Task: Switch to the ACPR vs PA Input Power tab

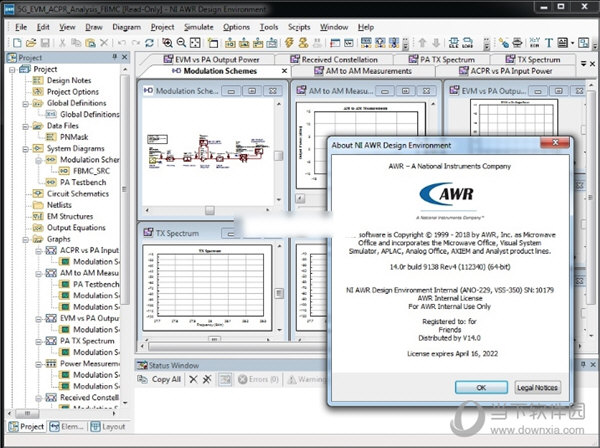Action: pyautogui.click(x=505, y=71)
